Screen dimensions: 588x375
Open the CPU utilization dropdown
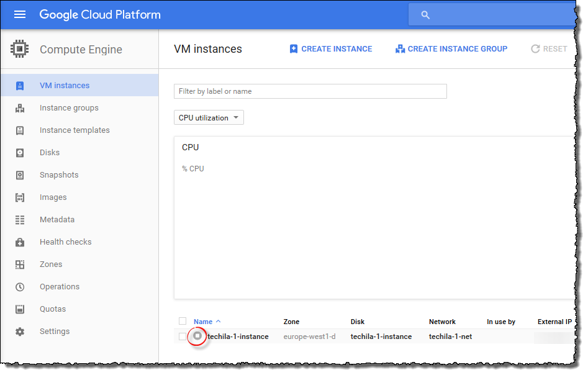click(209, 118)
